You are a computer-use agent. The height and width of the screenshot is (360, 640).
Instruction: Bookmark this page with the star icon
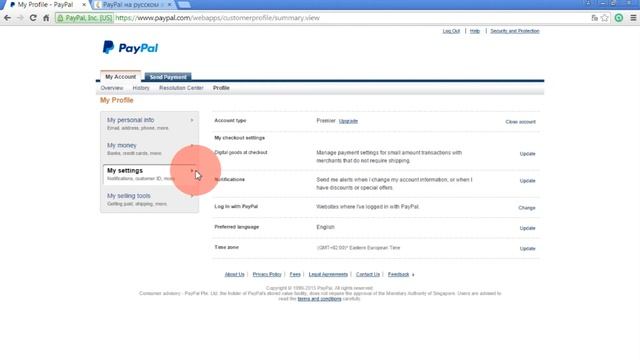point(605,18)
